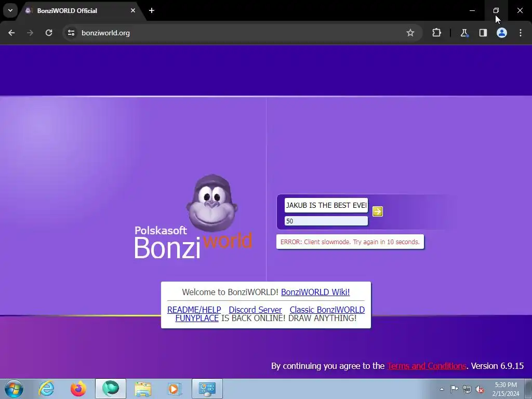
Task: Click the slowmode error message box
Action: click(350, 242)
